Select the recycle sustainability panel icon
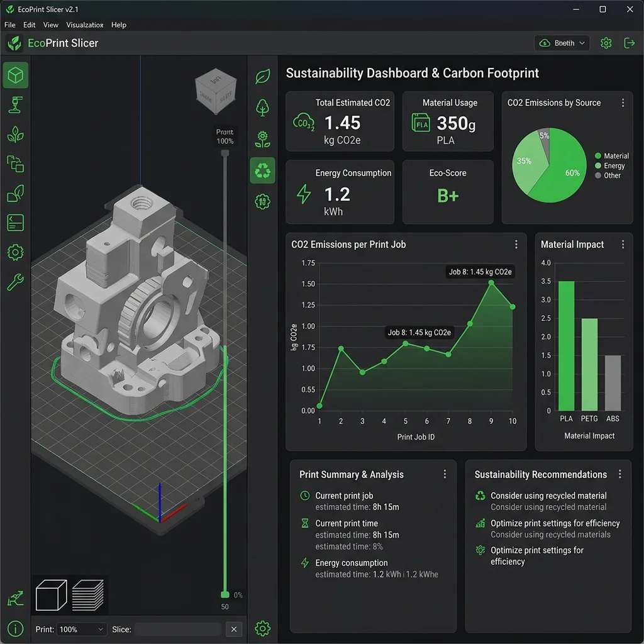Screen dimensions: 644x644 (x=262, y=170)
